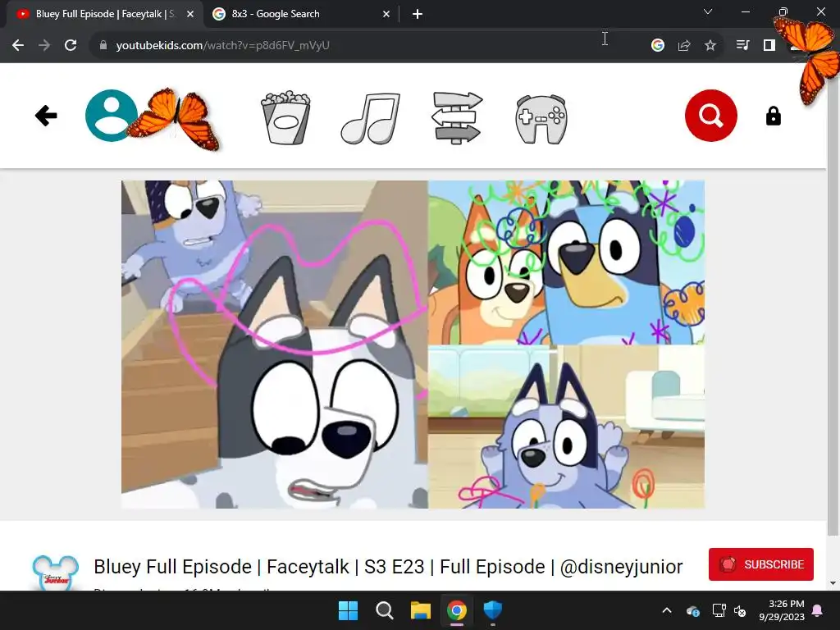Close the Bluey Full Episode tab
This screenshot has height=630, width=840.
190,14
